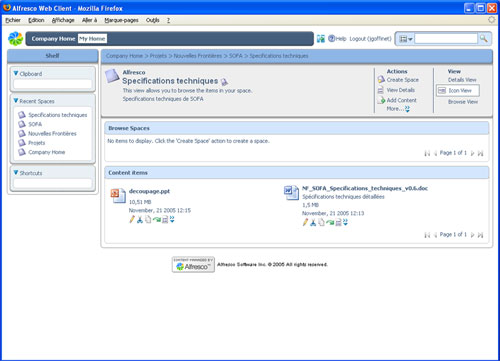The image size is (500, 361).
Task: Go to first page in Content items pager
Action: (x=427, y=235)
